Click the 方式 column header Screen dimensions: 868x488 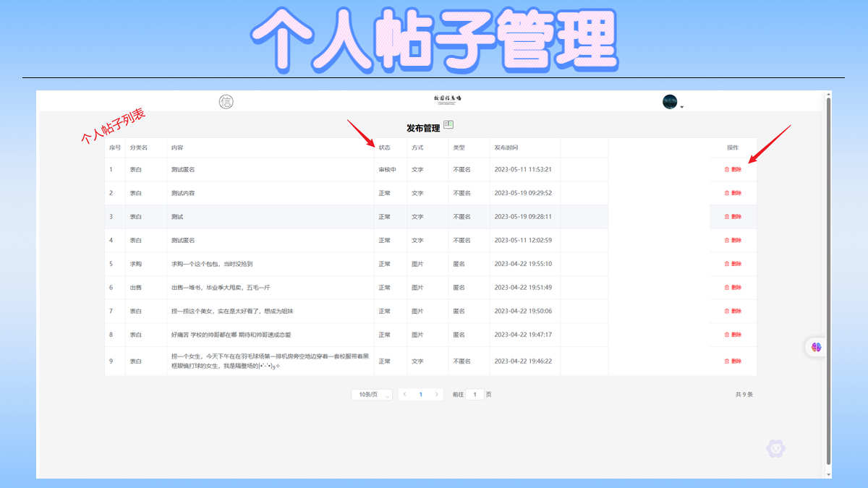(417, 147)
